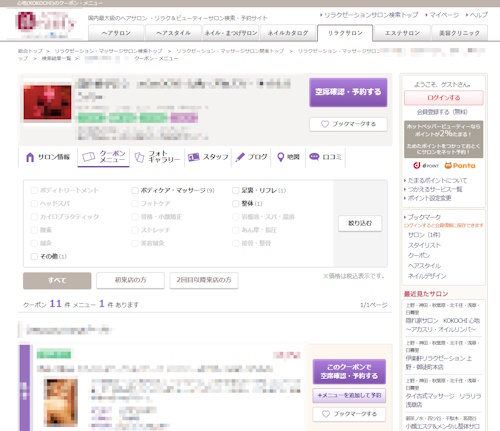Screen dimensions: 500x431
Task: Open ヘアスタイル bookmark link
Action: coord(424,266)
